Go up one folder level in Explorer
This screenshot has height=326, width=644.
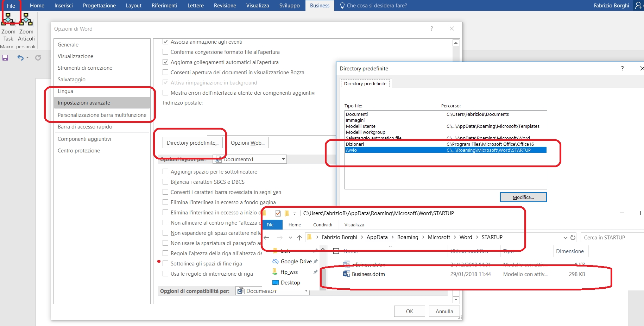click(x=299, y=237)
